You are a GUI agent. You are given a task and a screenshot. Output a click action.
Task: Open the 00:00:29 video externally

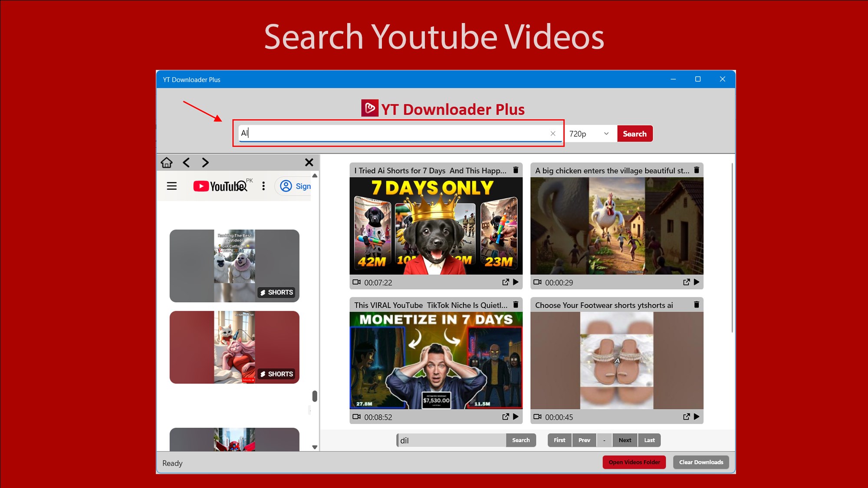click(x=687, y=282)
